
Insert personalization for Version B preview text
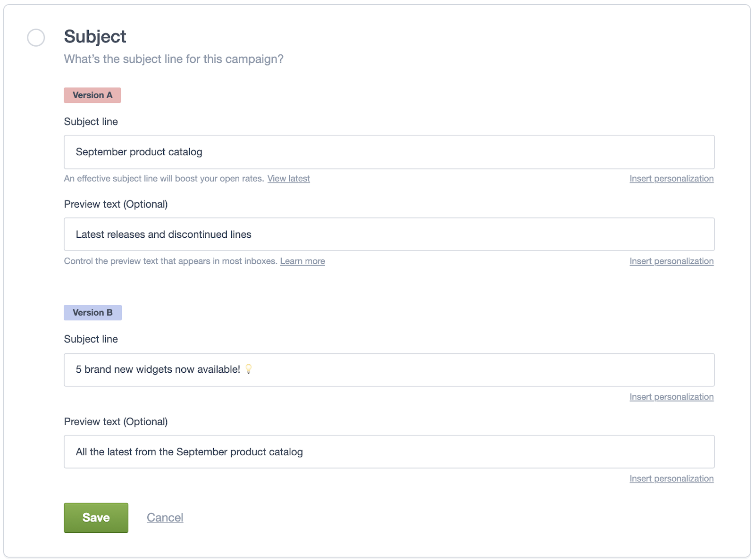pos(671,478)
